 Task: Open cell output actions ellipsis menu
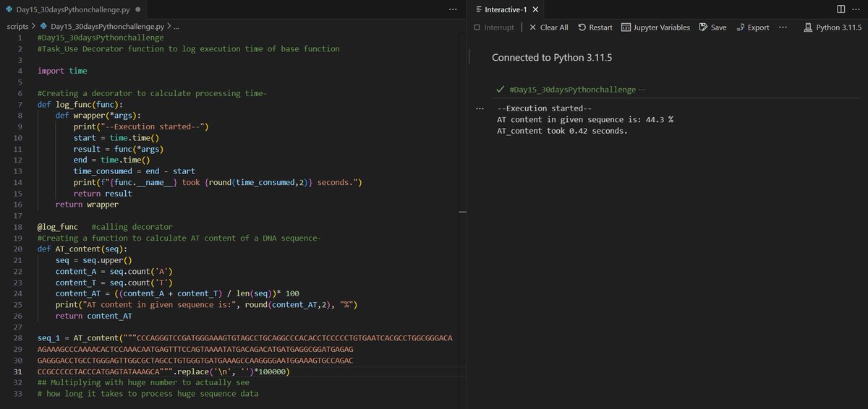[x=479, y=108]
